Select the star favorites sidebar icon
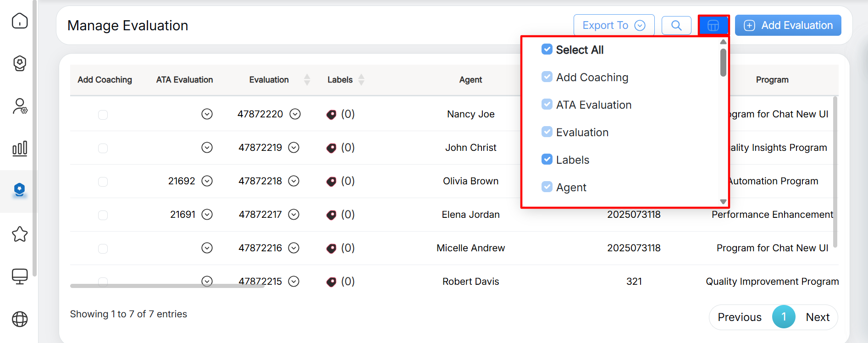868x343 pixels. click(20, 234)
